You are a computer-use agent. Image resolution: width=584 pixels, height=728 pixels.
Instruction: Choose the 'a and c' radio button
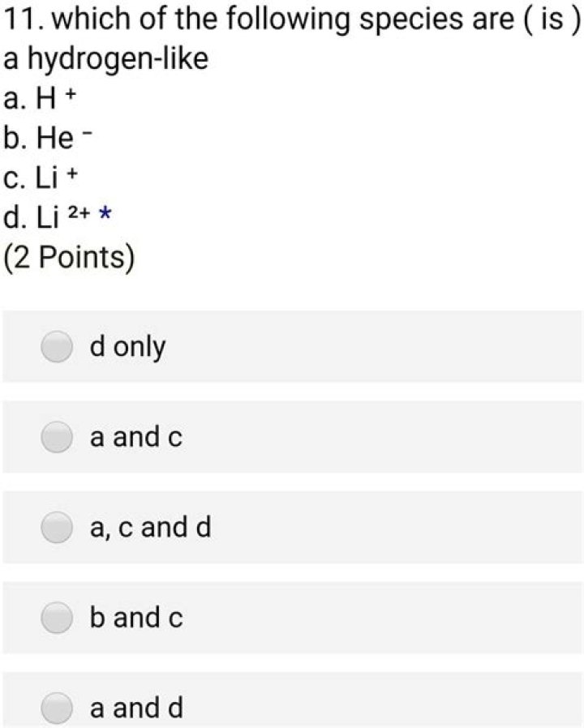(57, 438)
